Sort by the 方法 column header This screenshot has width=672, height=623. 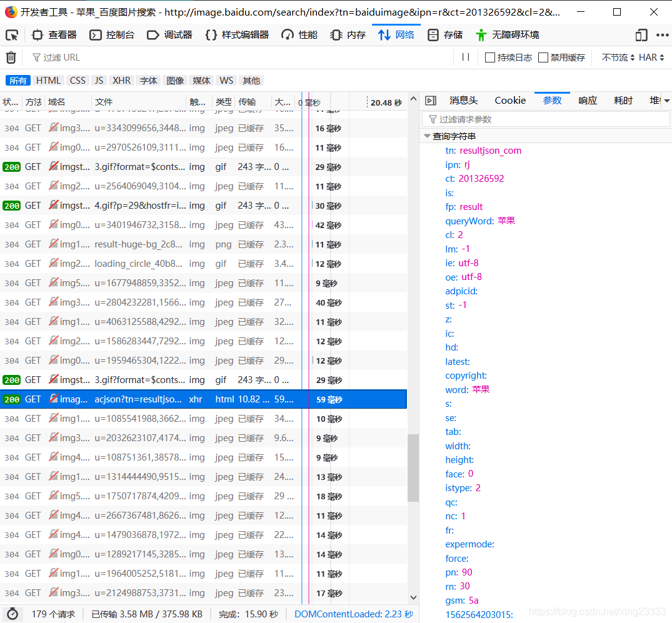[33, 102]
